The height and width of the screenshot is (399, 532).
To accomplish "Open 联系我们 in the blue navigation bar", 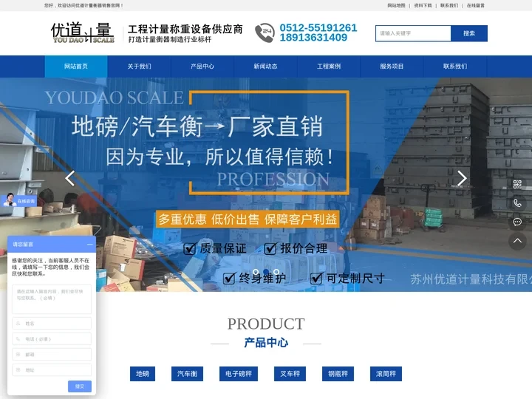I will [x=455, y=66].
